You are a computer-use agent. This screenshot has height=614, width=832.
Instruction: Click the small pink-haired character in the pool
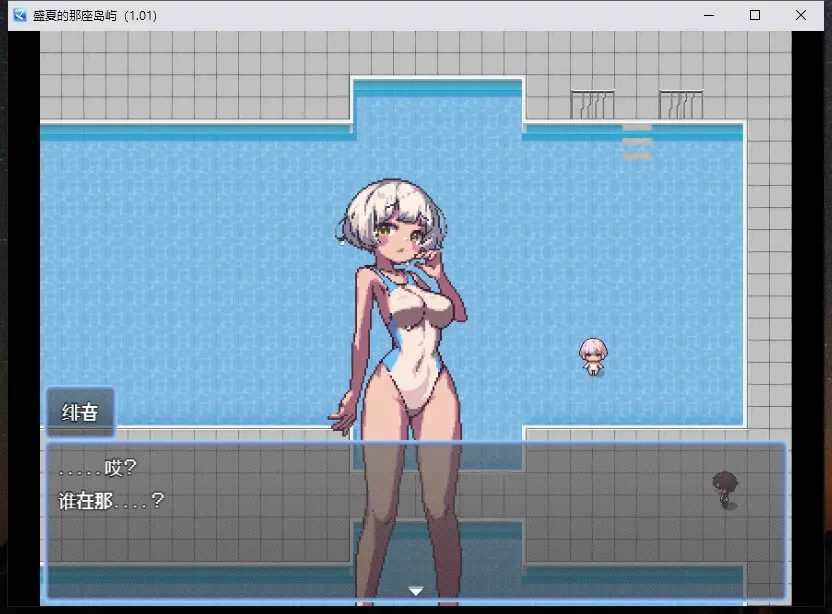(593, 357)
